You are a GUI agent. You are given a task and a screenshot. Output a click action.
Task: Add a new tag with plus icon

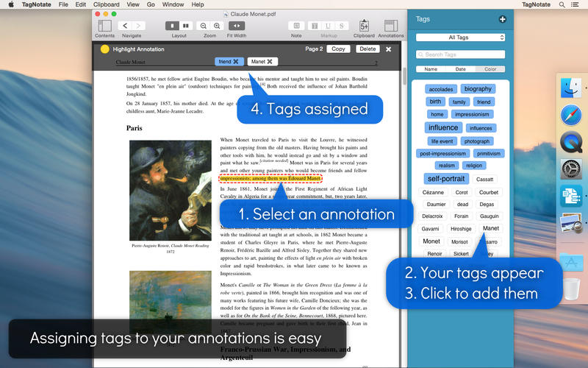point(503,19)
